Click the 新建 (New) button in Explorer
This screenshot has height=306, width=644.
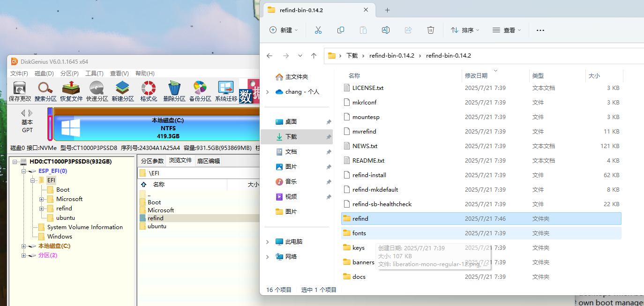click(284, 30)
